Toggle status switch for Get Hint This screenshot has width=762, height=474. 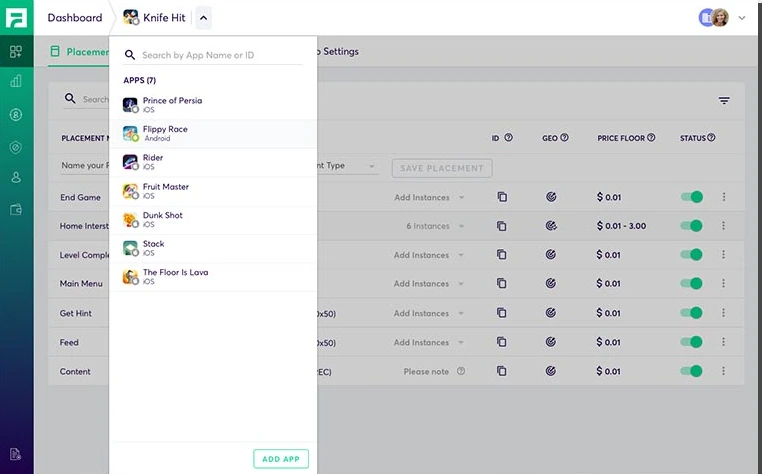point(692,313)
